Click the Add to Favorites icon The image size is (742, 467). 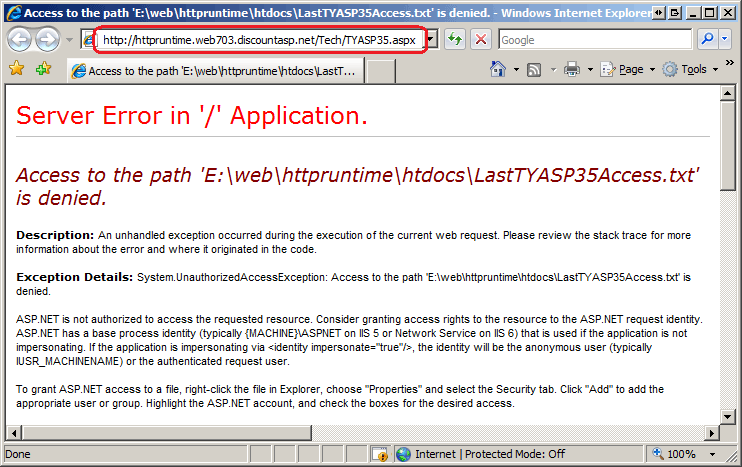43,69
